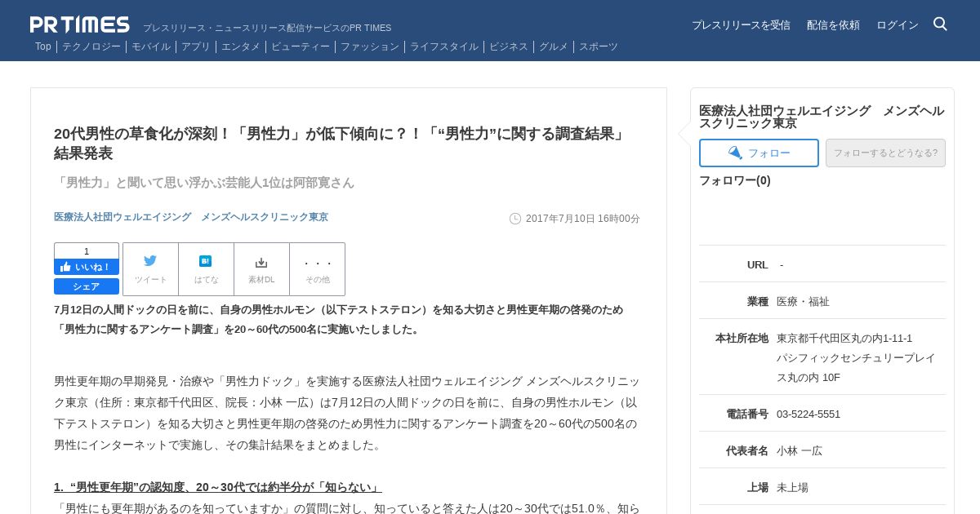Click the representative name 小林 一広

[800, 450]
